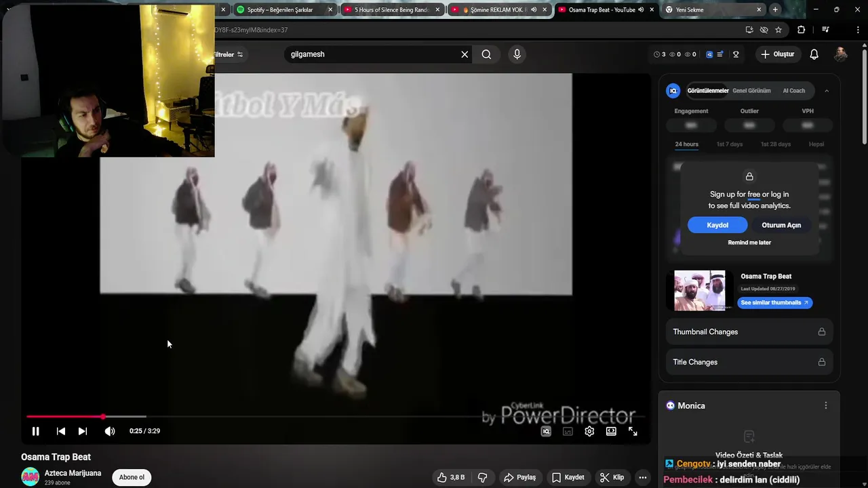868x488 pixels.
Task: Click the blue Kaydol sign-up button
Action: 717,225
